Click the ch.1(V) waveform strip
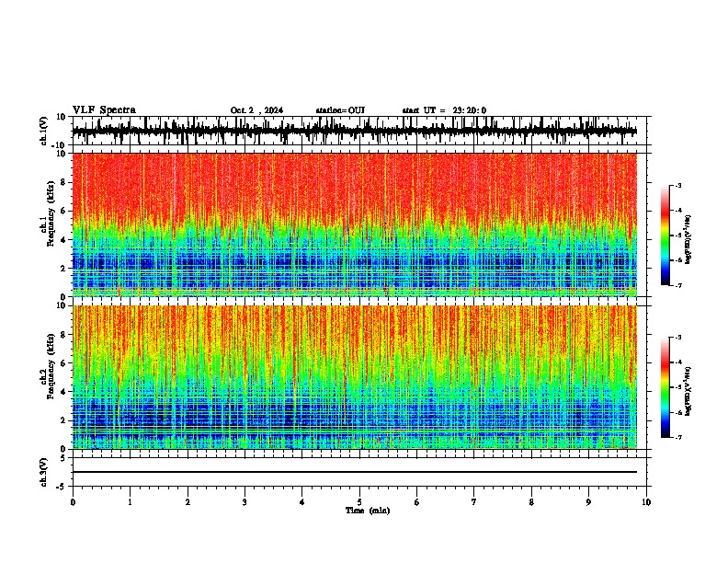This screenshot has width=728, height=563. (355, 131)
